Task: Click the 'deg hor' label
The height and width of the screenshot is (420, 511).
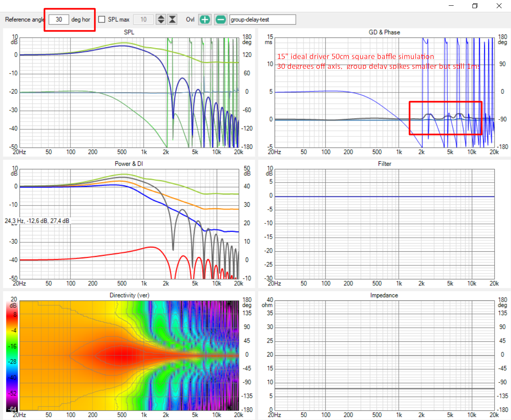Action: pos(81,20)
